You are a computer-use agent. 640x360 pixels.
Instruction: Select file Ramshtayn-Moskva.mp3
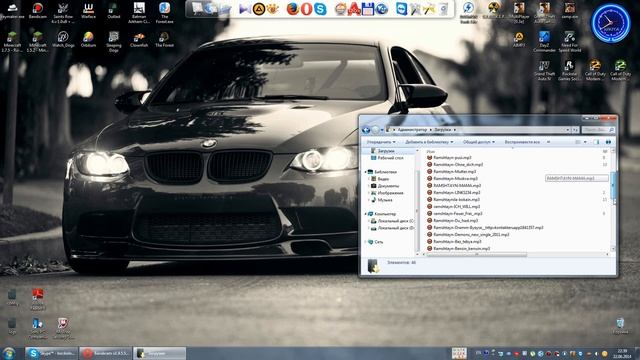point(452,178)
